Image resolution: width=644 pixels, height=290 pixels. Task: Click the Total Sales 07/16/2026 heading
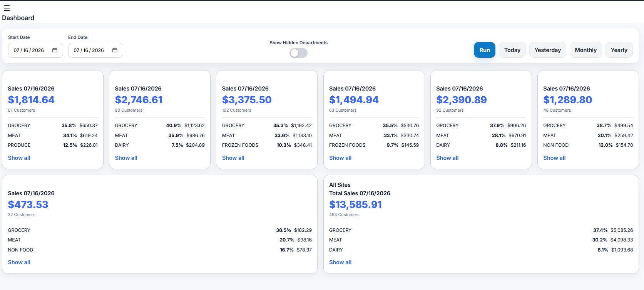pyautogui.click(x=360, y=193)
